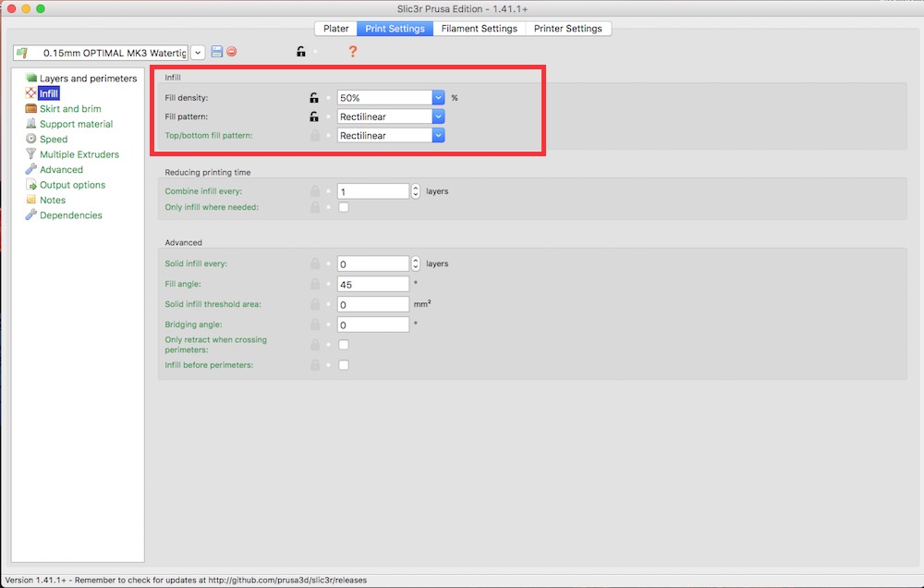Open the Top/bottom fill pattern dropdown
Image resolution: width=924 pixels, height=588 pixels.
pyautogui.click(x=438, y=136)
